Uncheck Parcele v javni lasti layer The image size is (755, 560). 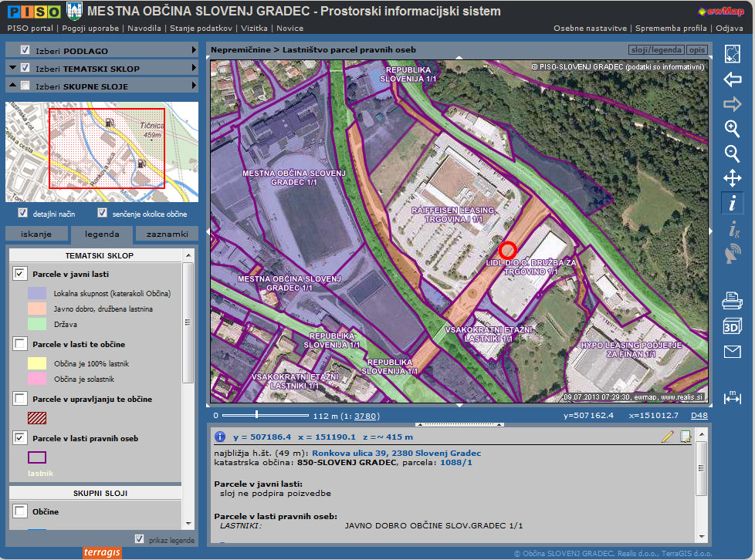tap(20, 274)
